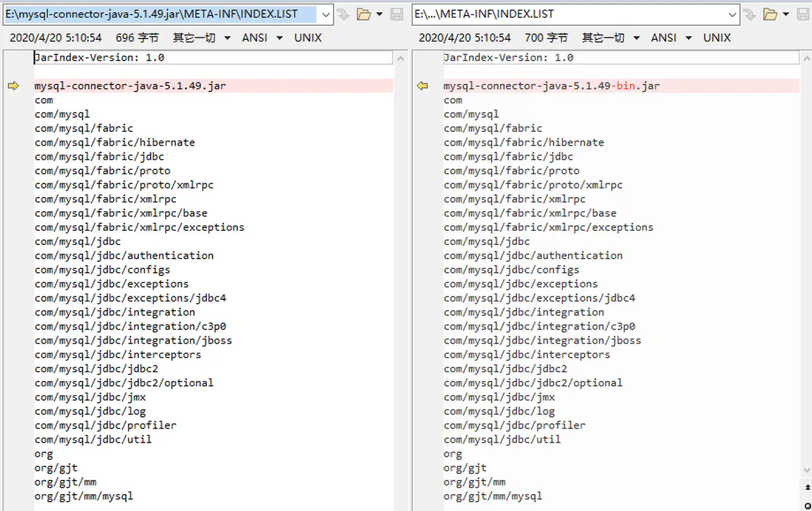812x511 pixels.
Task: Click the left pane file path field
Action: tap(160, 14)
